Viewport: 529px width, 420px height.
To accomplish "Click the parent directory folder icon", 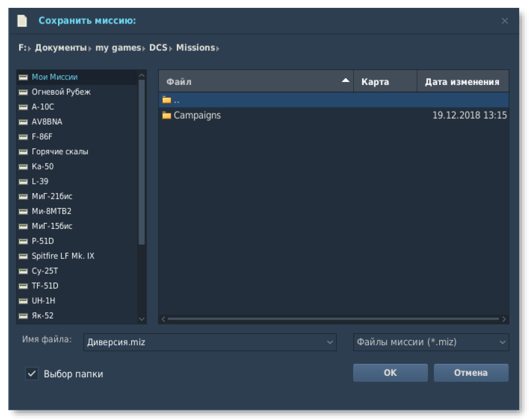I will click(167, 100).
